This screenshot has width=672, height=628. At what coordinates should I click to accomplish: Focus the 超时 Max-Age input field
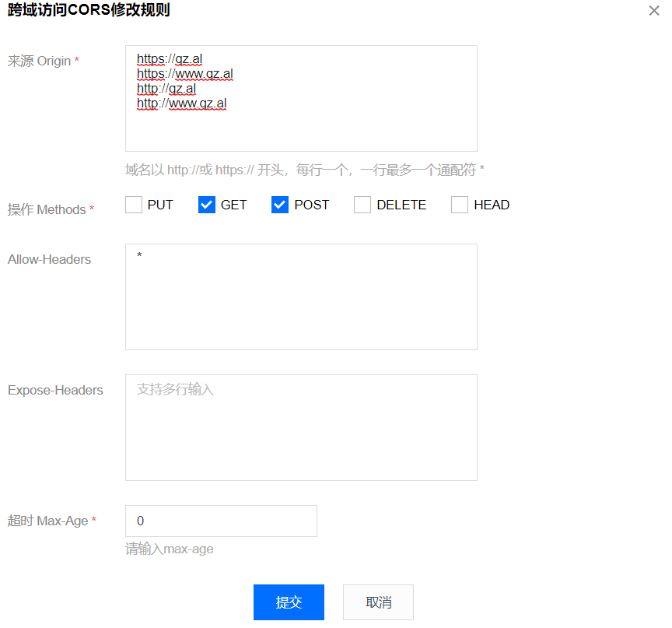tap(221, 521)
